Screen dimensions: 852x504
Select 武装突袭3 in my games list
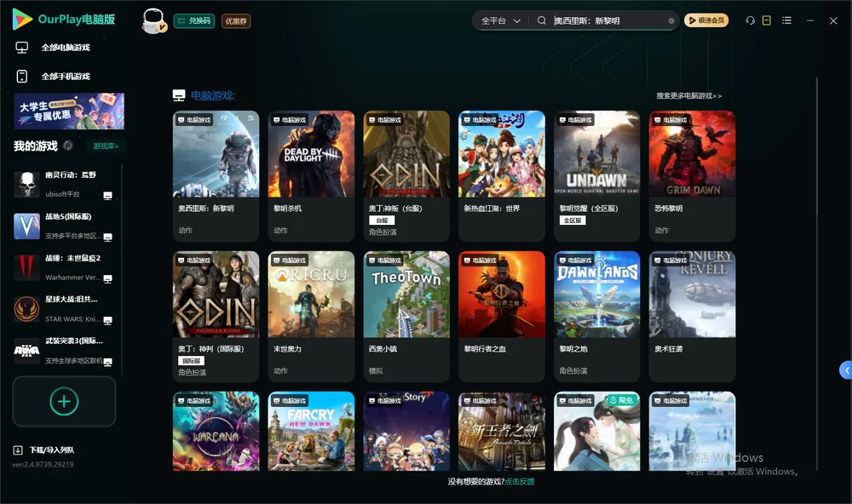(64, 351)
